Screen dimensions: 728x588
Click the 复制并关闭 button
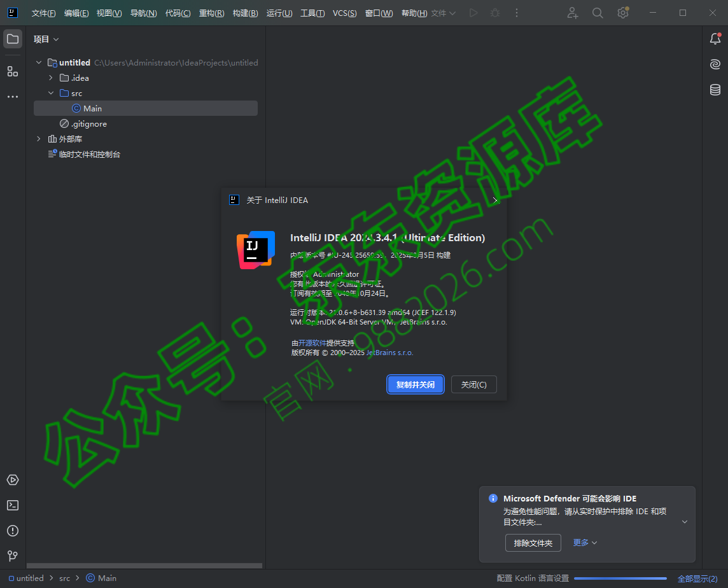point(415,384)
